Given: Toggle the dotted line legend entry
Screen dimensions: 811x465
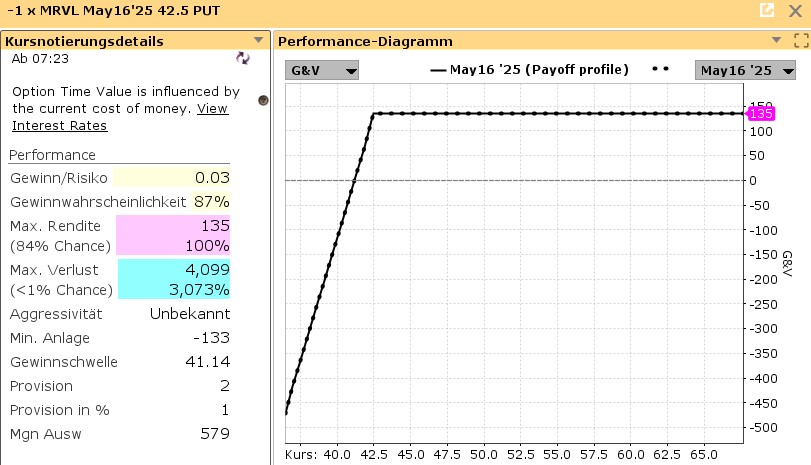Looking at the screenshot, I should coord(660,70).
